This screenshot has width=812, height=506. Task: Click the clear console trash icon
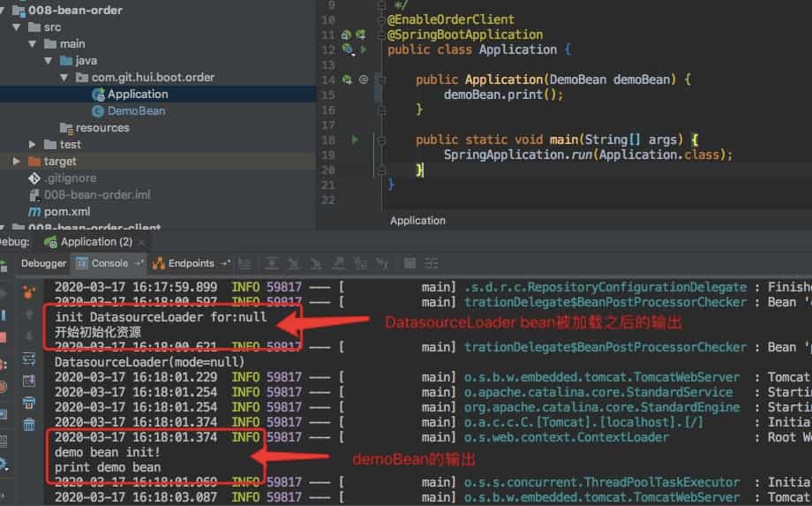(x=29, y=425)
